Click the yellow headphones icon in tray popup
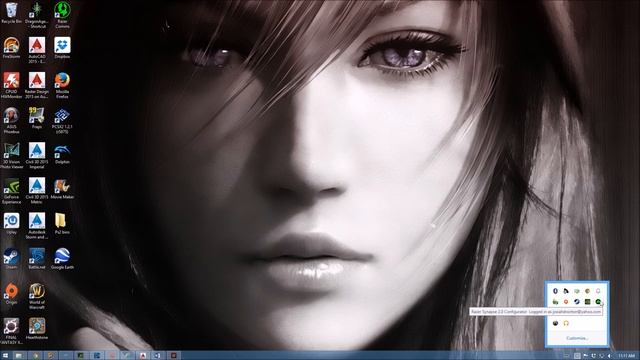The height and width of the screenshot is (360, 640). [x=566, y=323]
